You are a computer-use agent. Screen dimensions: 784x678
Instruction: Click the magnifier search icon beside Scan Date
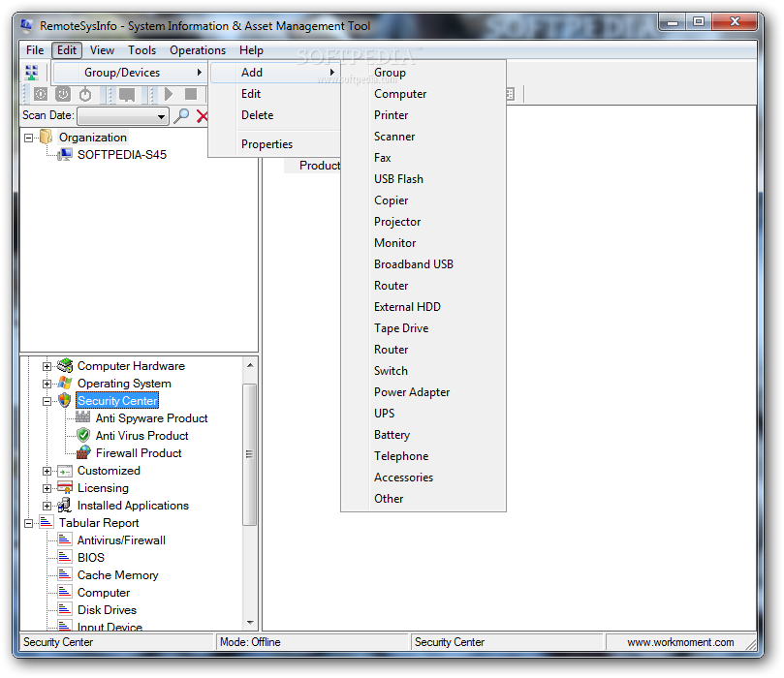[x=181, y=116]
